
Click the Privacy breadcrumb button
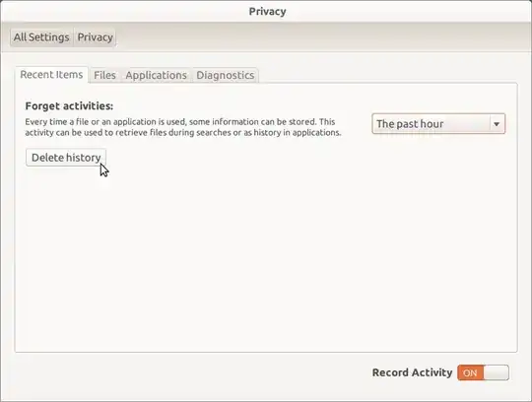coord(95,37)
